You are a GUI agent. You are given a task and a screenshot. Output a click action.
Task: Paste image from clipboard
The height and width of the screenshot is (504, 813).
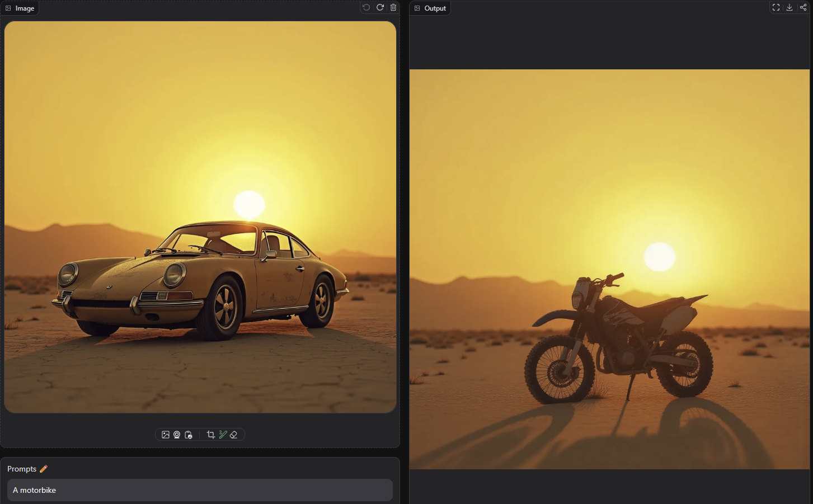tap(189, 435)
